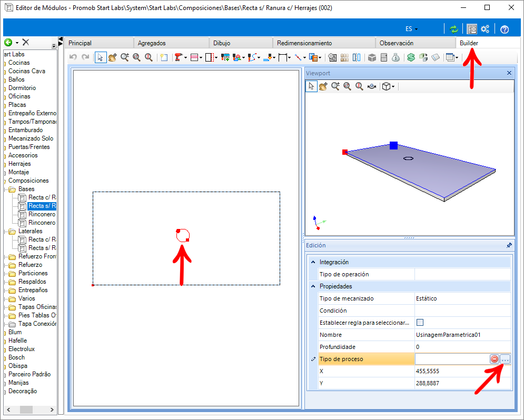This screenshot has height=420, width=524.
Task: Click the orbit rotate icon in the Viewport toolbar
Action: (372, 86)
